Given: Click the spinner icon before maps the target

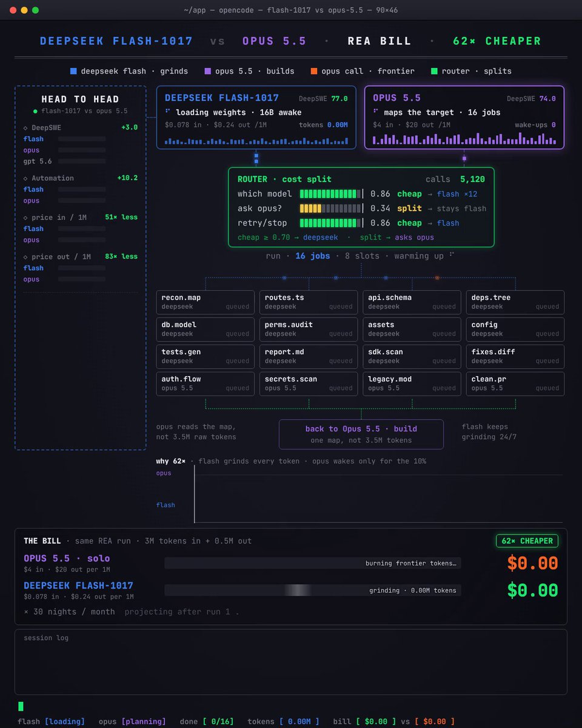Looking at the screenshot, I should coord(376,112).
